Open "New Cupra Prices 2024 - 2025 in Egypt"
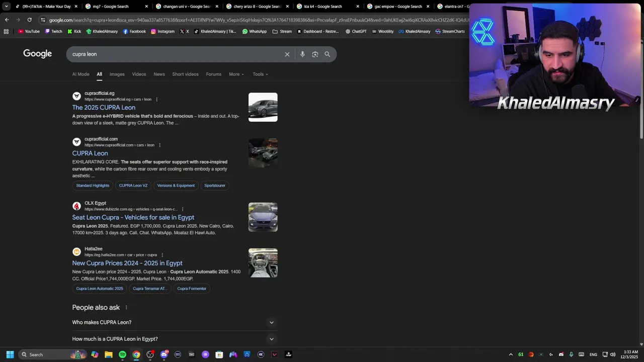This screenshot has width=644, height=362. (x=127, y=263)
